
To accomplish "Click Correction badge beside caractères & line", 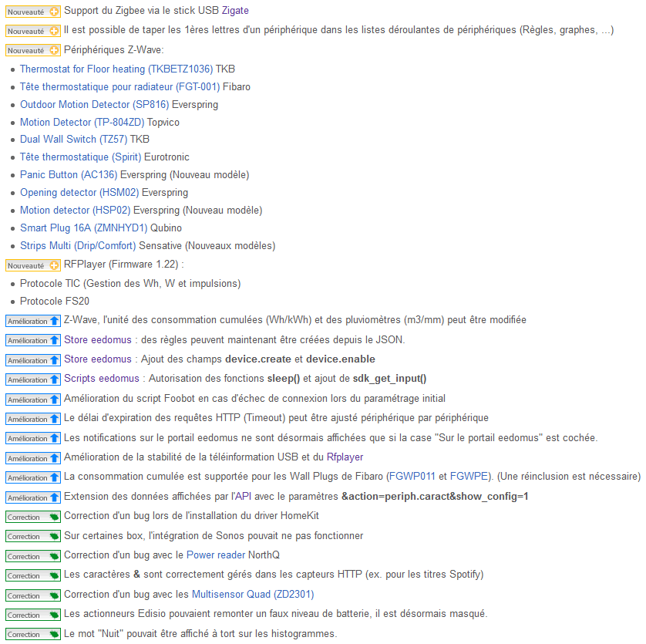I will point(33,575).
